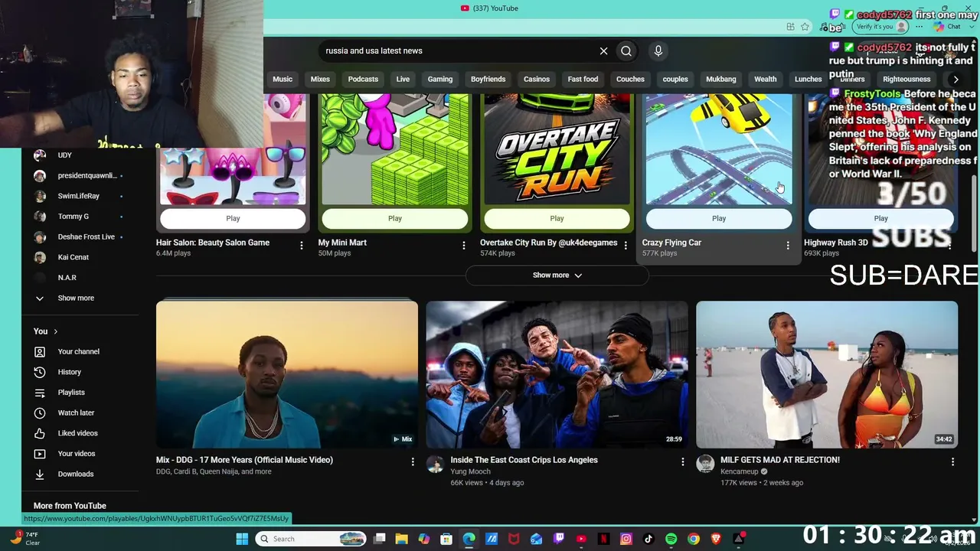Open SwimLifeRay subscription channel
Screen dimensions: 980x551
tap(78, 196)
